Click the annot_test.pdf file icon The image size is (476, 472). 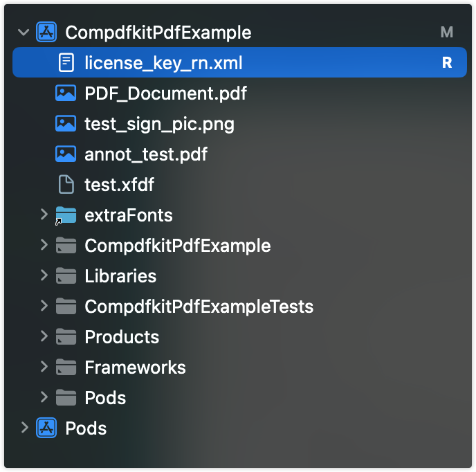(66, 154)
